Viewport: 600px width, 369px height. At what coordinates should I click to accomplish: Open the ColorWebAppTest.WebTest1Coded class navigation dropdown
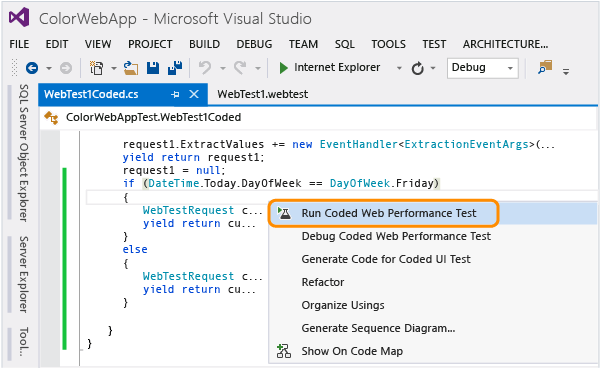tap(318, 118)
